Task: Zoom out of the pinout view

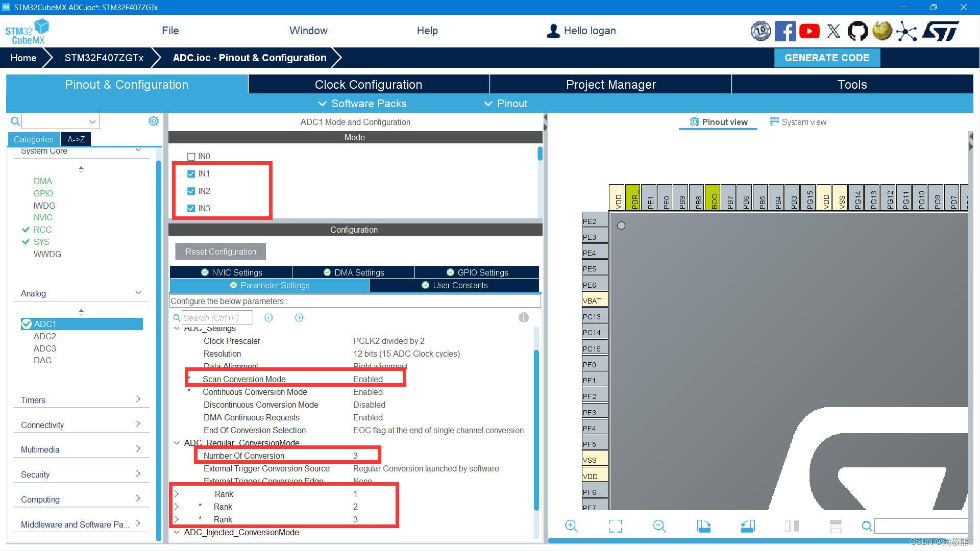Action: coord(659,526)
